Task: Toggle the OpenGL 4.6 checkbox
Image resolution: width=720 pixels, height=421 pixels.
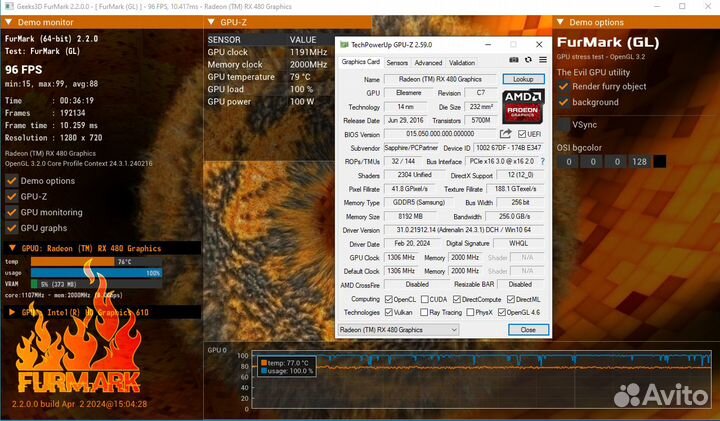Action: coord(501,312)
